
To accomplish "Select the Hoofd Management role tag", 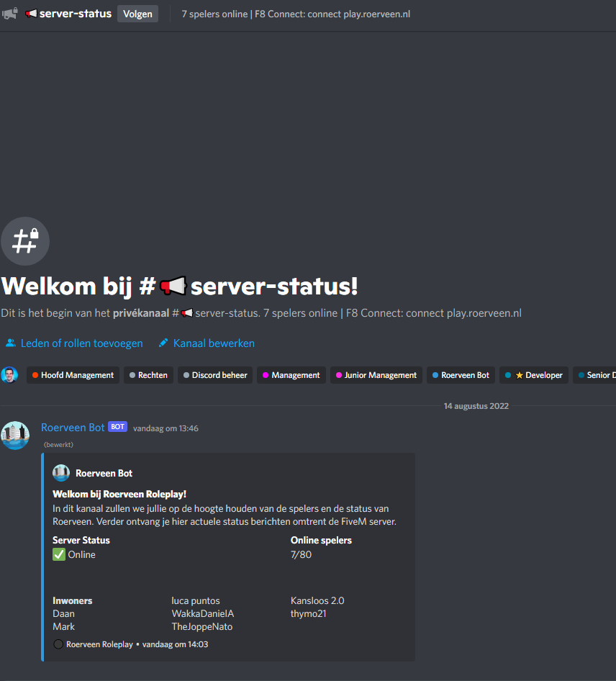I will [x=73, y=375].
